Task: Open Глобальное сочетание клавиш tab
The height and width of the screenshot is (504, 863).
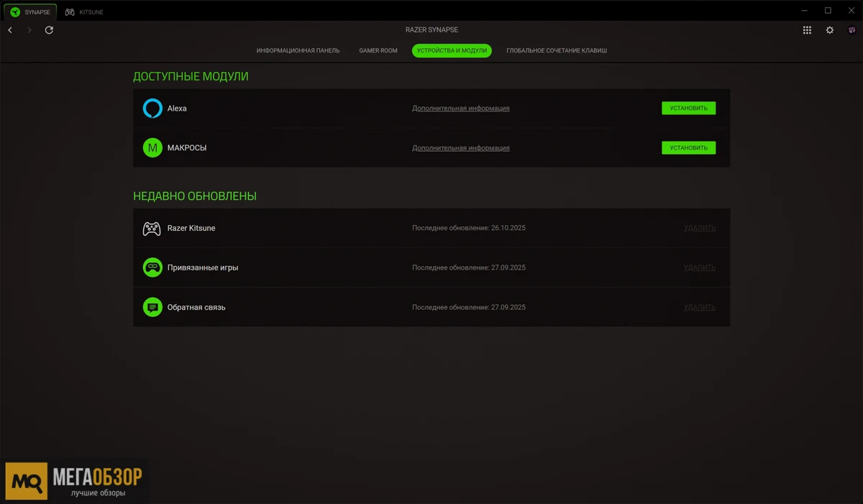Action: pos(557,51)
